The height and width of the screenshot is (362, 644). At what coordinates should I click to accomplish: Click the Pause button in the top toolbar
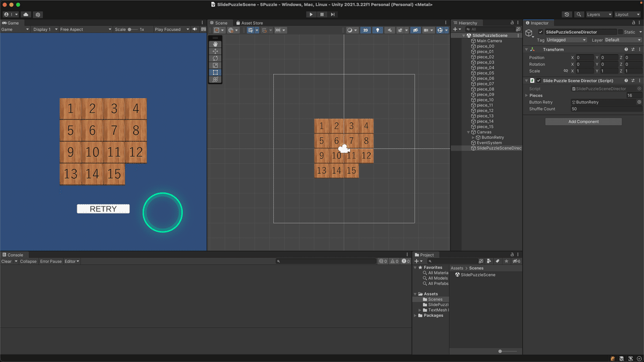[321, 14]
